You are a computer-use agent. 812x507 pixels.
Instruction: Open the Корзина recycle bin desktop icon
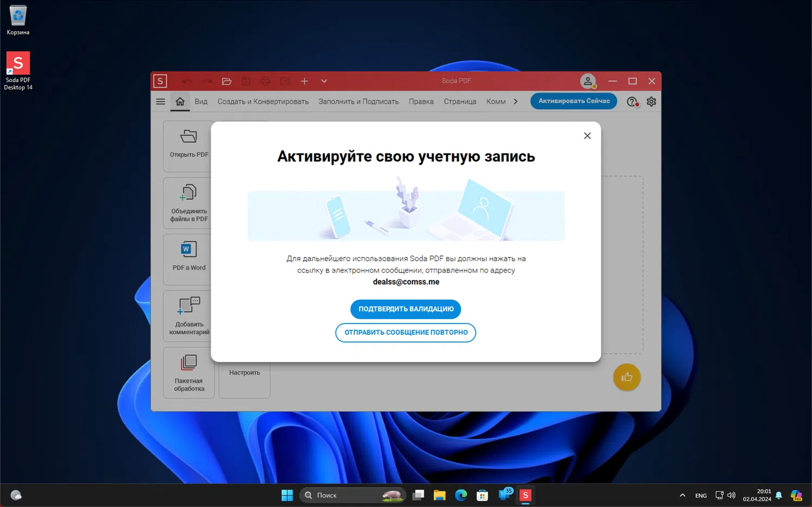tap(18, 20)
